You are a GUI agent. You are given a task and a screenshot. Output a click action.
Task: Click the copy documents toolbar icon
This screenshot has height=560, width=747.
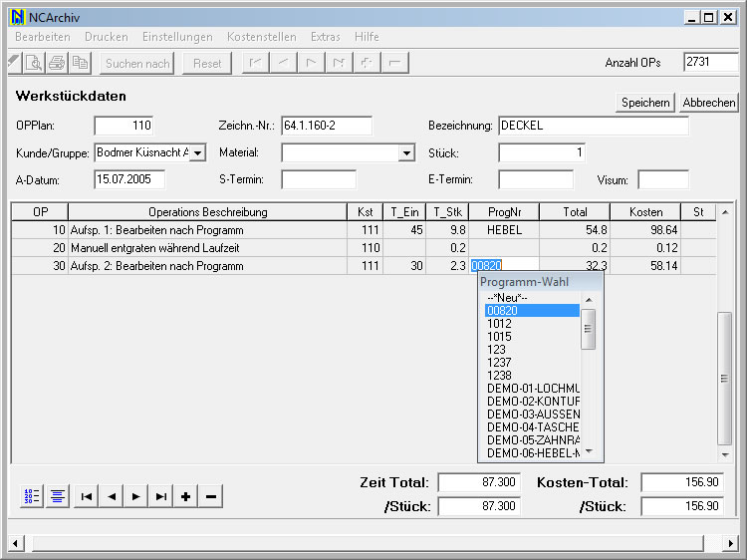[x=80, y=63]
